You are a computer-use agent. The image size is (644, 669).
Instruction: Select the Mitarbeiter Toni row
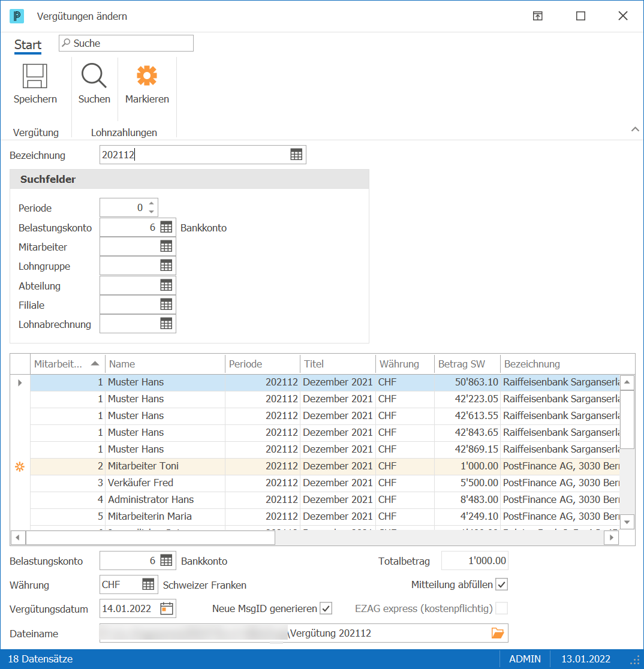(325, 466)
